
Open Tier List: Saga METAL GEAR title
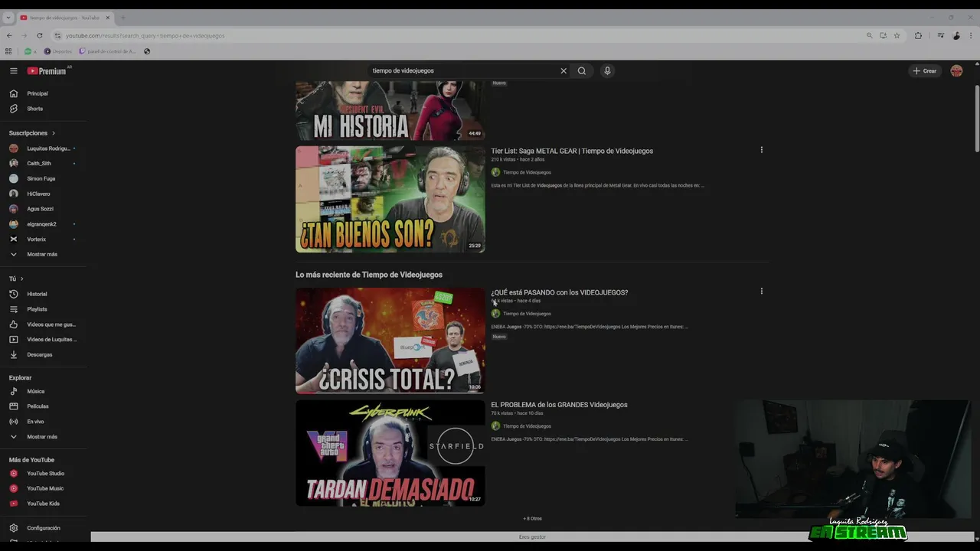point(572,151)
